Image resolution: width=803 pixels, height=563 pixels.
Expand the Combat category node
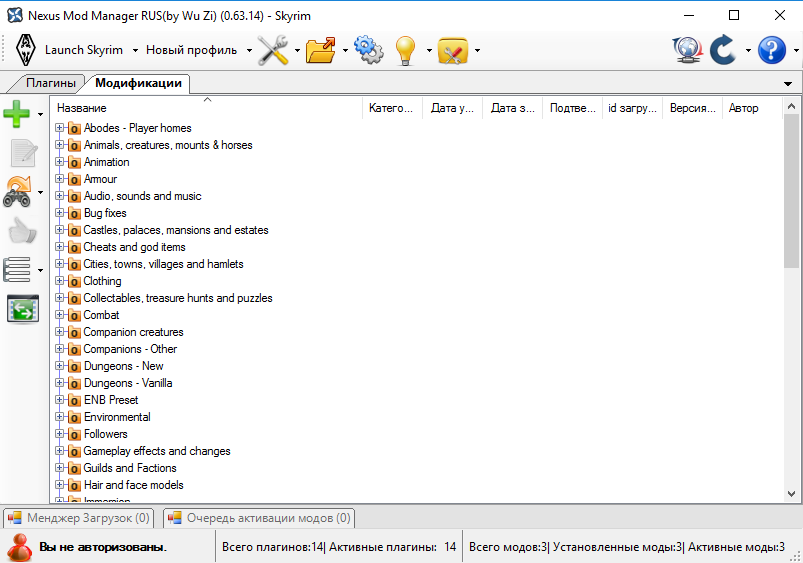[x=59, y=315]
